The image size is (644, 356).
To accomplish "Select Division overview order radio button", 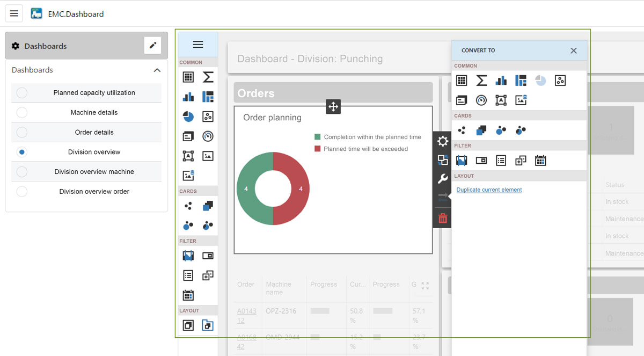I will [x=22, y=192].
